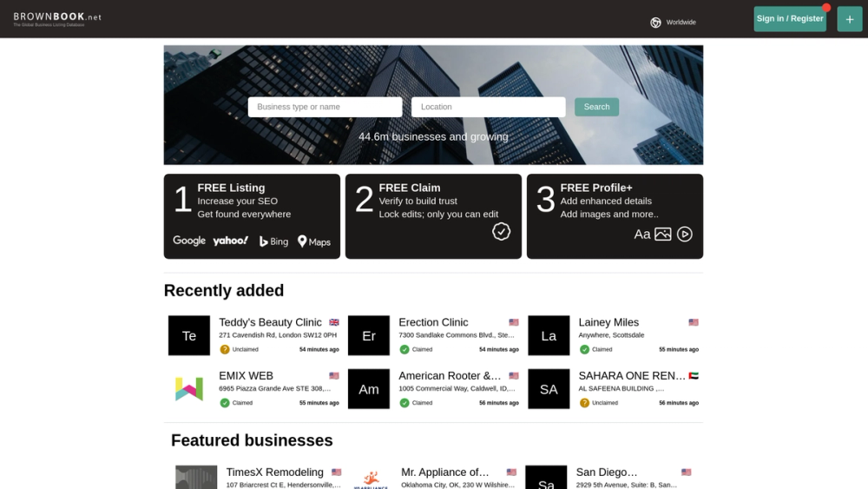
Task: Click address 7300 Sandlake Commons Blvd
Action: [457, 335]
